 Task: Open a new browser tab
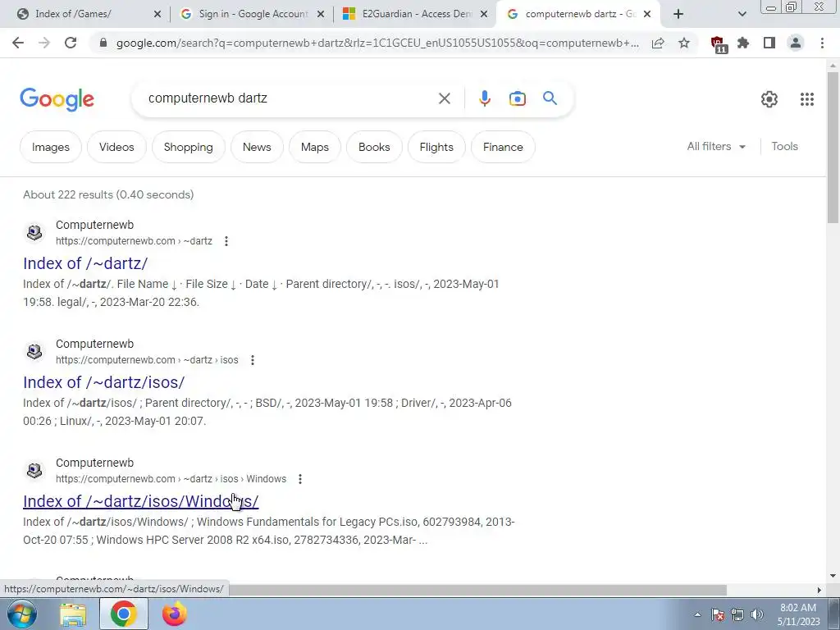(678, 15)
